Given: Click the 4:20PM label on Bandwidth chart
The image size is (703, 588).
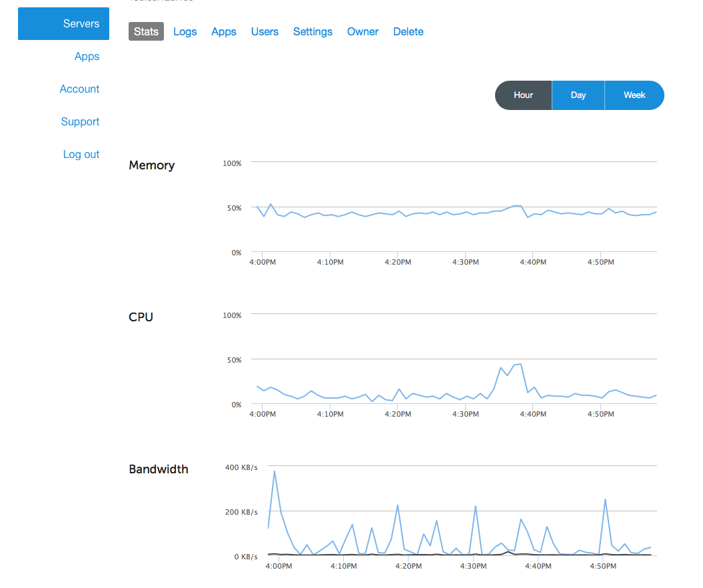Looking at the screenshot, I should (x=408, y=566).
